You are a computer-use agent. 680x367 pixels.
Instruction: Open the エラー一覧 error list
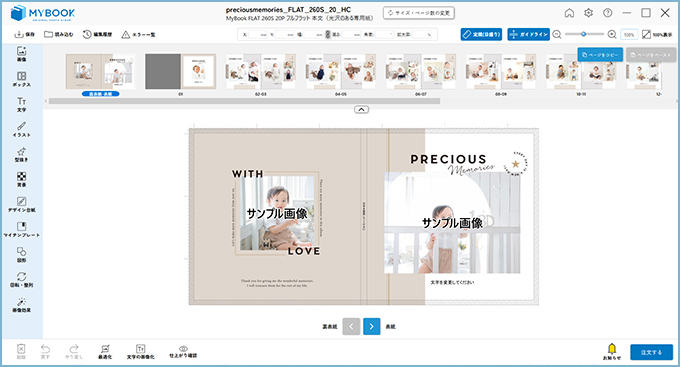click(x=138, y=34)
